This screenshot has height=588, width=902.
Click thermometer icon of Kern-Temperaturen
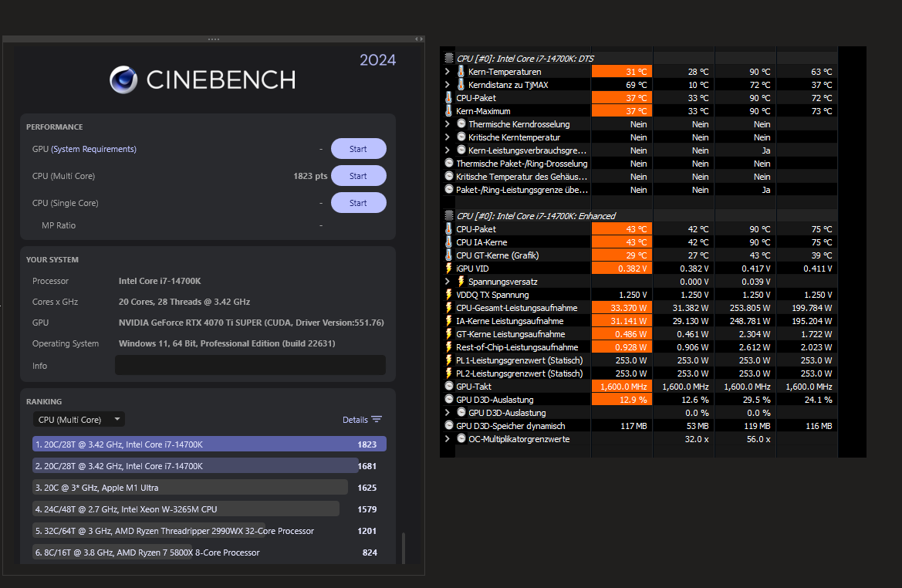pyautogui.click(x=461, y=71)
